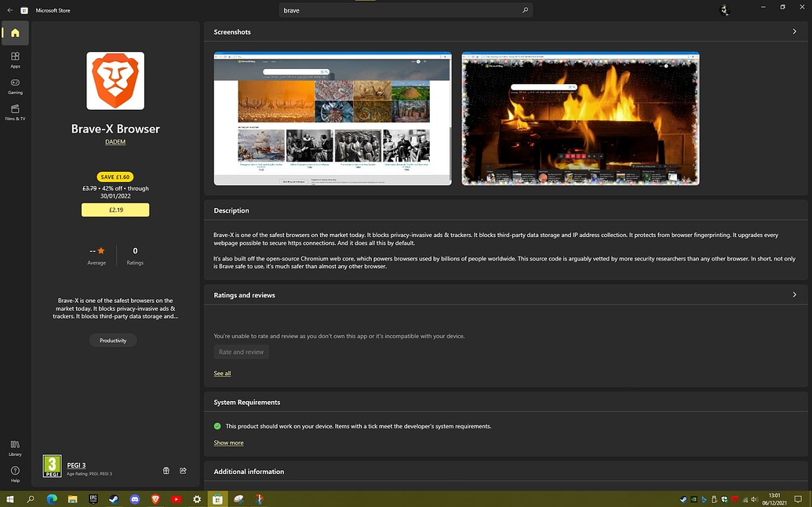The image size is (812, 507).
Task: Open the DADEM publisher page
Action: click(x=115, y=142)
